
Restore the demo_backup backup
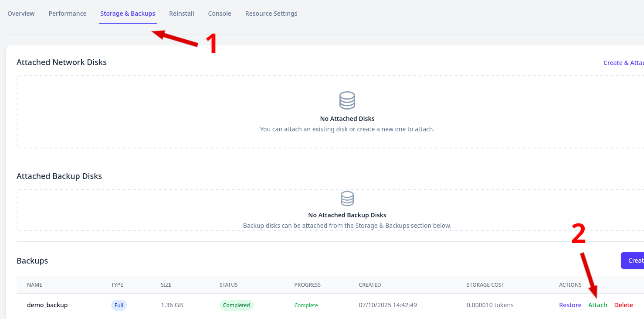click(570, 305)
